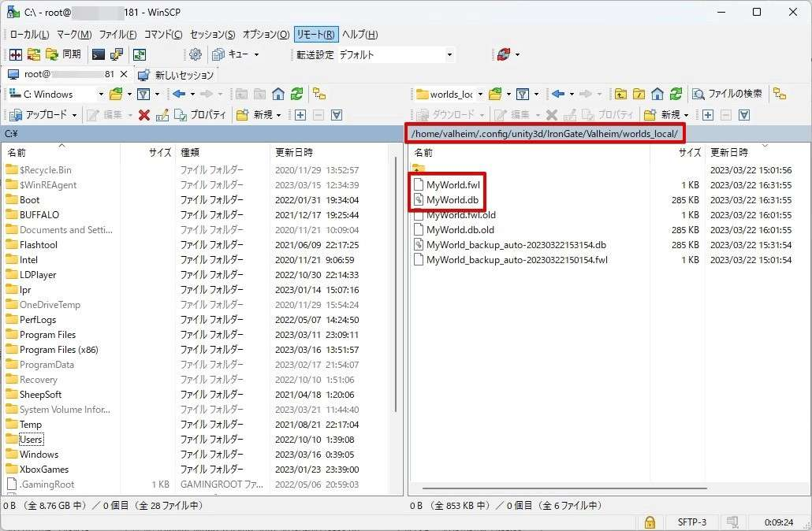Go to remote parent directory icon
Viewport: 812px width, 531px height.
coord(620,94)
